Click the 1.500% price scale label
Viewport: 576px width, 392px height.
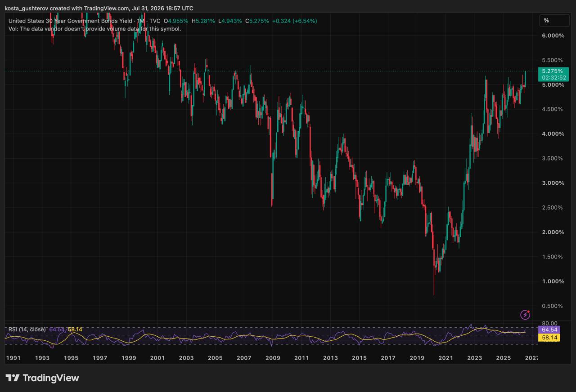(553, 257)
